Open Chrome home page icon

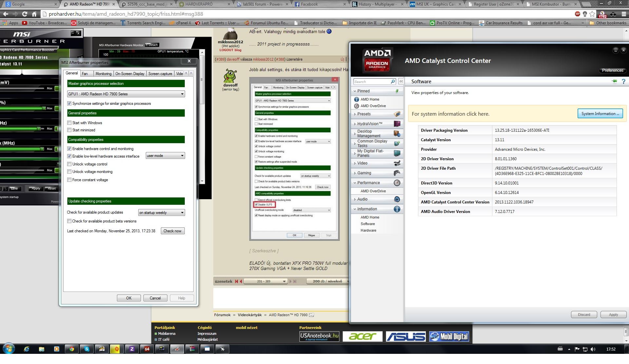tap(34, 14)
